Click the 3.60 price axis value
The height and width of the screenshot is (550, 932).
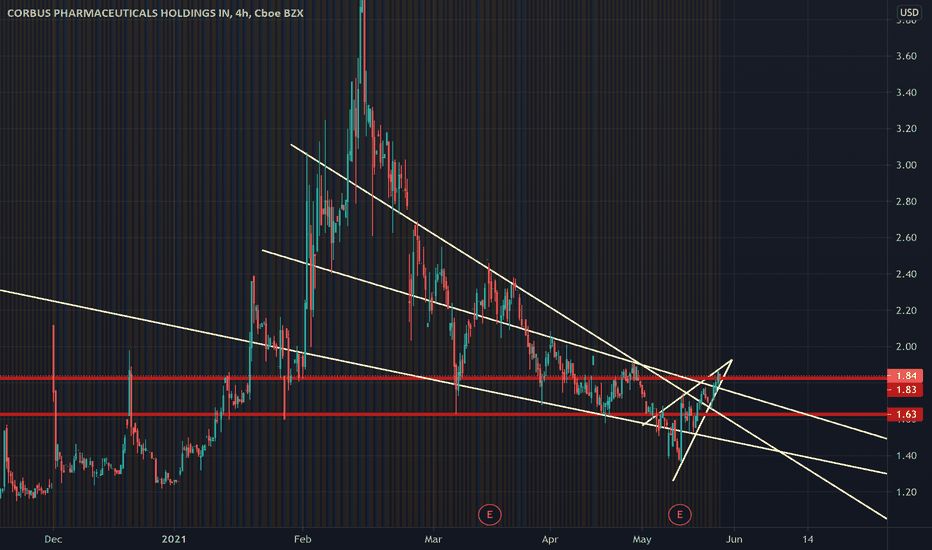pos(906,56)
